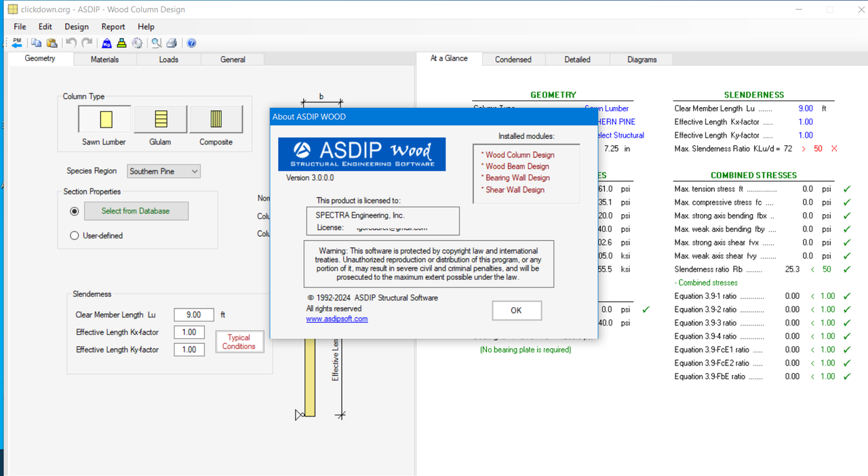Click the 'Equation 3.9-FbE ratio' row label
This screenshot has height=476, width=868.
click(710, 377)
